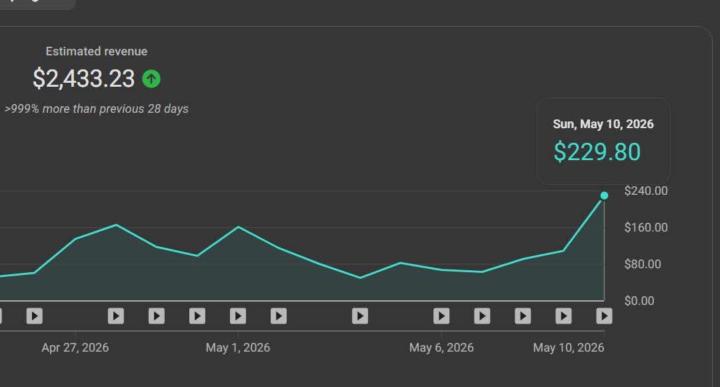Viewport: 720px width, 387px height.
Task: Click the 'May 10, 2026' x-axis date label
Action: [568, 348]
